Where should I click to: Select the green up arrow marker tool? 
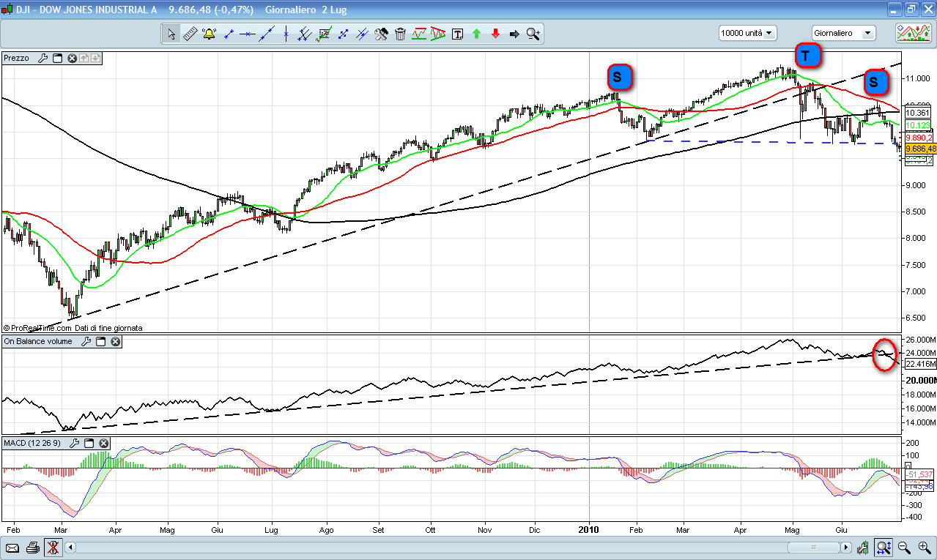476,34
